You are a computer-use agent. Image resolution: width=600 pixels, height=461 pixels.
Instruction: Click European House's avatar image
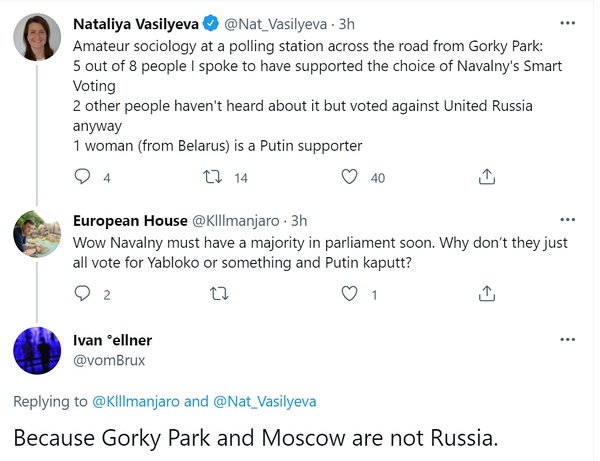tap(39, 237)
